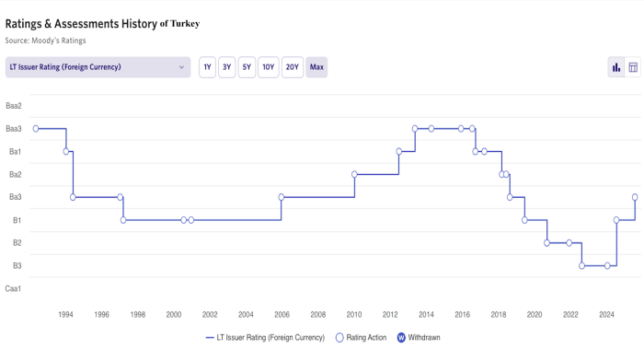The image size is (644, 361).
Task: Choose the 5Y range button
Action: click(247, 67)
